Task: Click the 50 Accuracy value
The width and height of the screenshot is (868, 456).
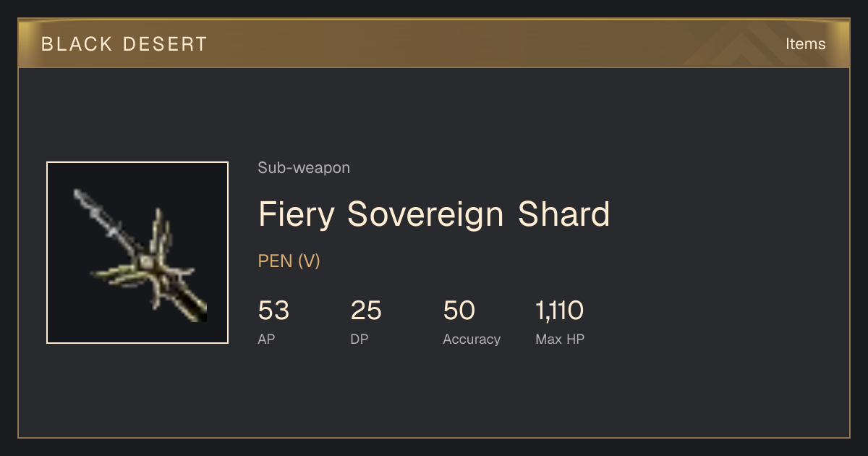Action: click(x=459, y=311)
